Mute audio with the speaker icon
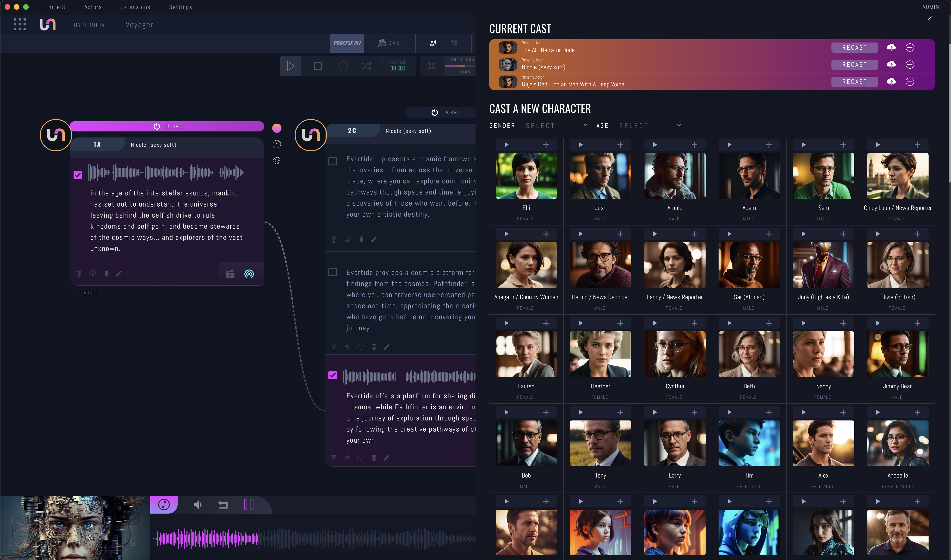The height and width of the screenshot is (560, 951). (198, 505)
